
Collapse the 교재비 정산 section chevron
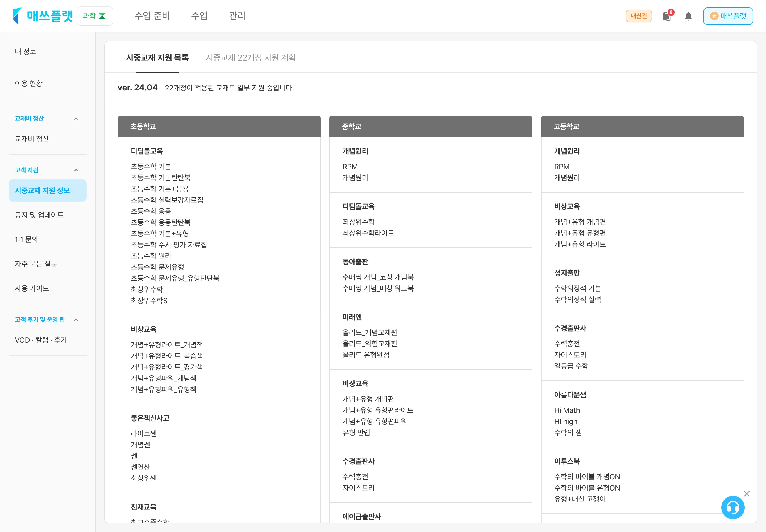(x=76, y=119)
